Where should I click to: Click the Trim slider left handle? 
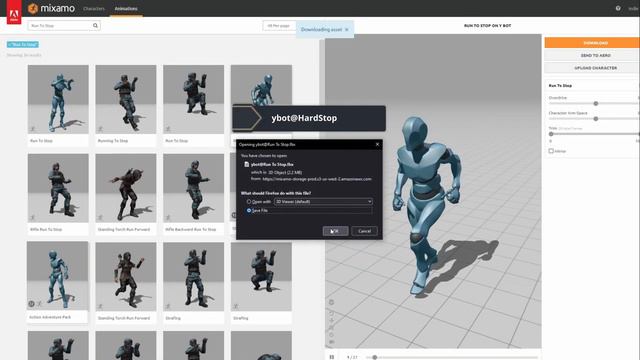point(551,134)
